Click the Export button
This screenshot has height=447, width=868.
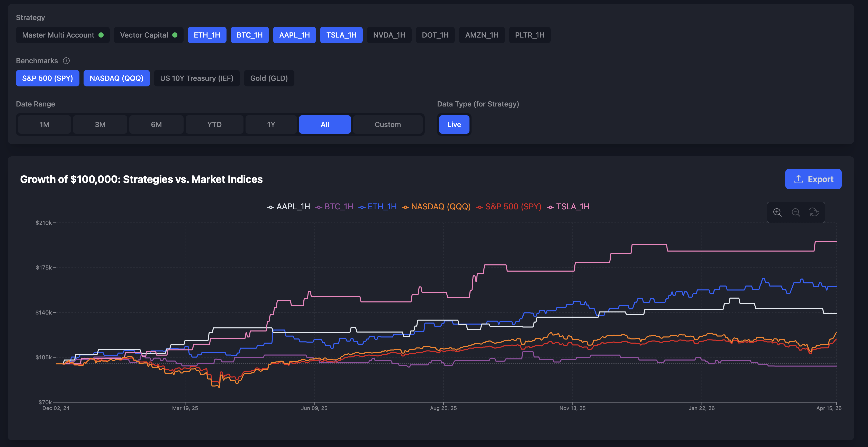click(813, 179)
